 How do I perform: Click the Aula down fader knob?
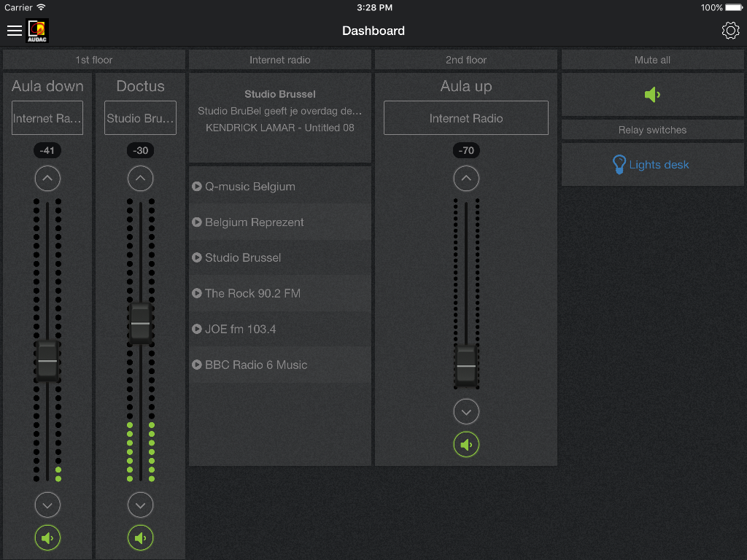point(47,361)
